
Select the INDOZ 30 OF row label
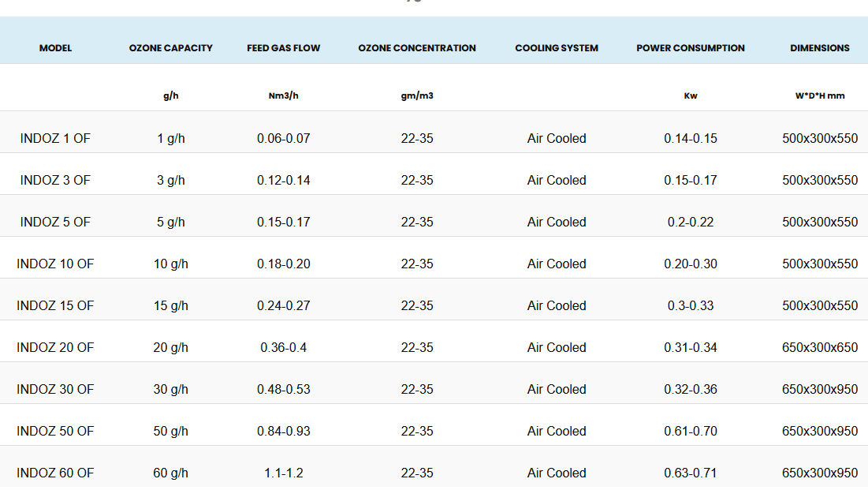tap(55, 389)
